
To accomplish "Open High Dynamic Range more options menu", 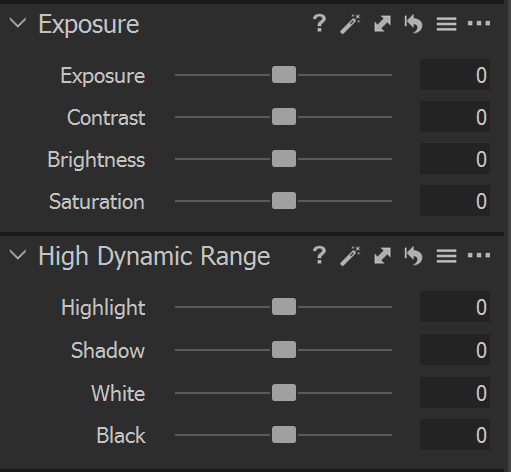I will click(x=479, y=255).
